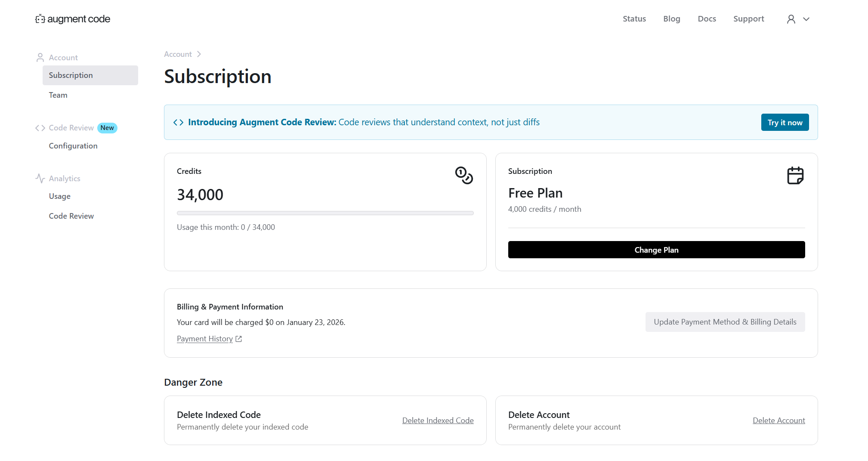Open Usage analytics page
The image size is (868, 461).
[x=60, y=196]
